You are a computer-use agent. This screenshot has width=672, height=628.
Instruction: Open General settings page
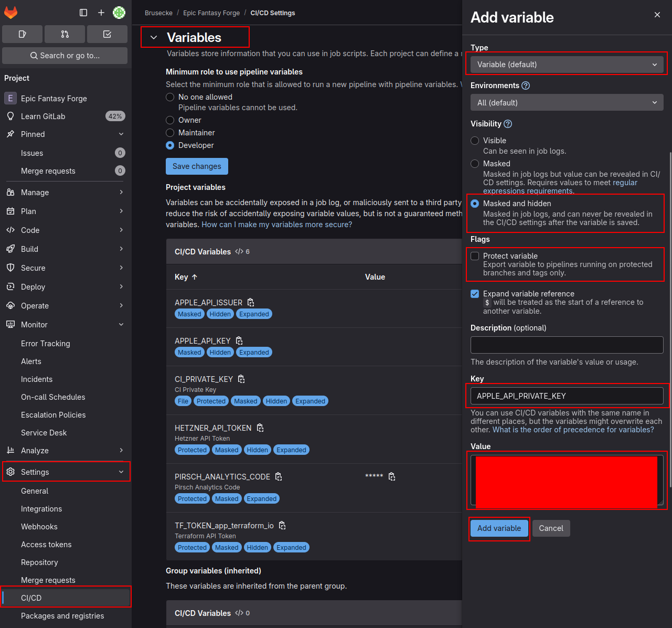coord(65,491)
